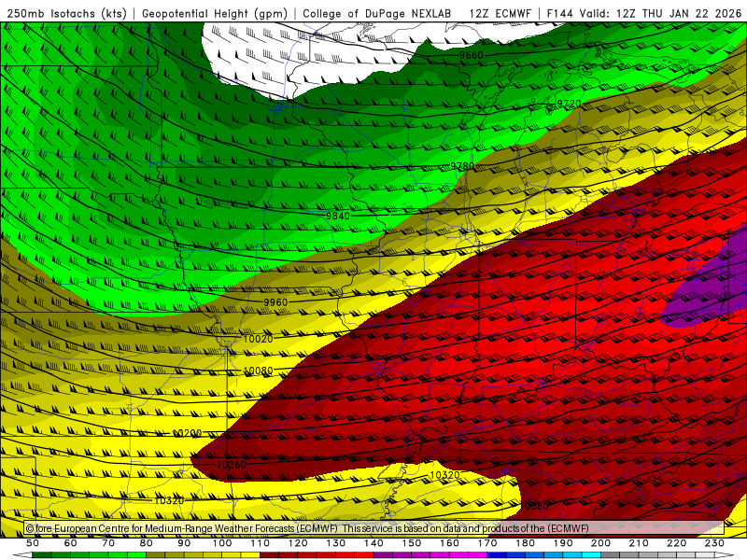Click the 200 value on the color scale
The image size is (747, 560).
pyautogui.click(x=600, y=543)
